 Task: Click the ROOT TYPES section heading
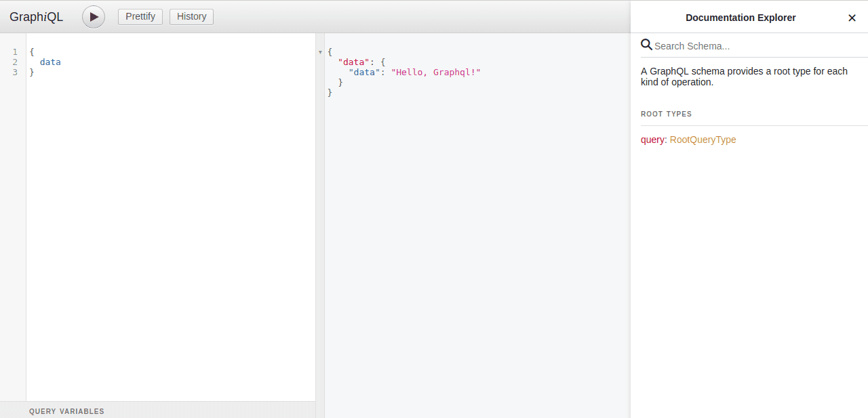[x=667, y=114]
